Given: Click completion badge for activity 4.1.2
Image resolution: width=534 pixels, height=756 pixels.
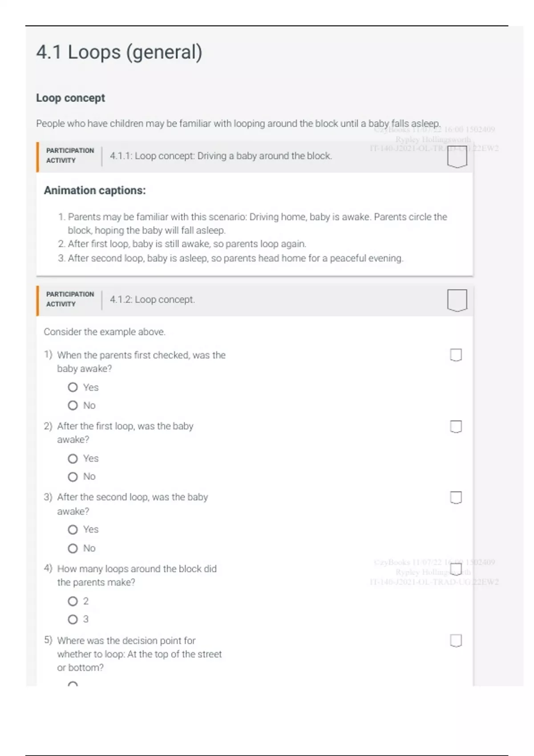Looking at the screenshot, I should (x=457, y=300).
